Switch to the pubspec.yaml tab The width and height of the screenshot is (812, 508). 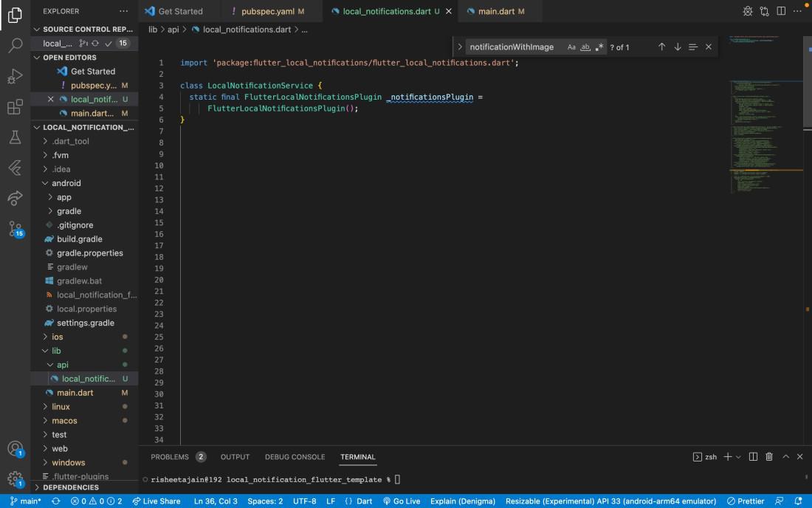(x=267, y=11)
